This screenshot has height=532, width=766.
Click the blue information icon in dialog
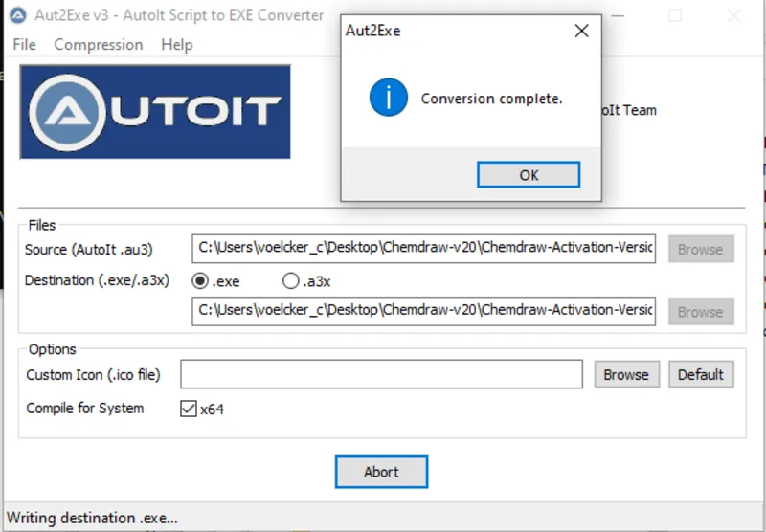point(389,98)
